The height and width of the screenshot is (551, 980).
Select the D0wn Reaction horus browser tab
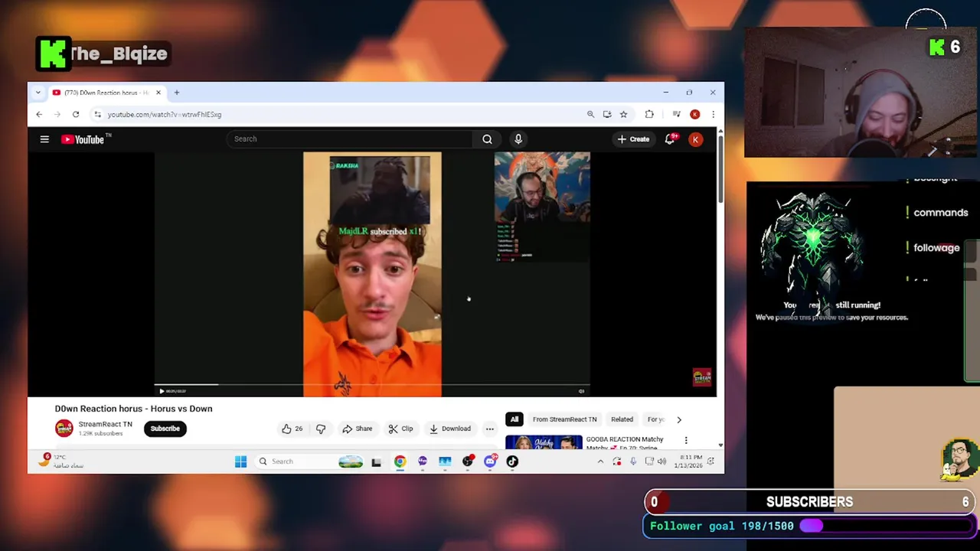(x=106, y=93)
